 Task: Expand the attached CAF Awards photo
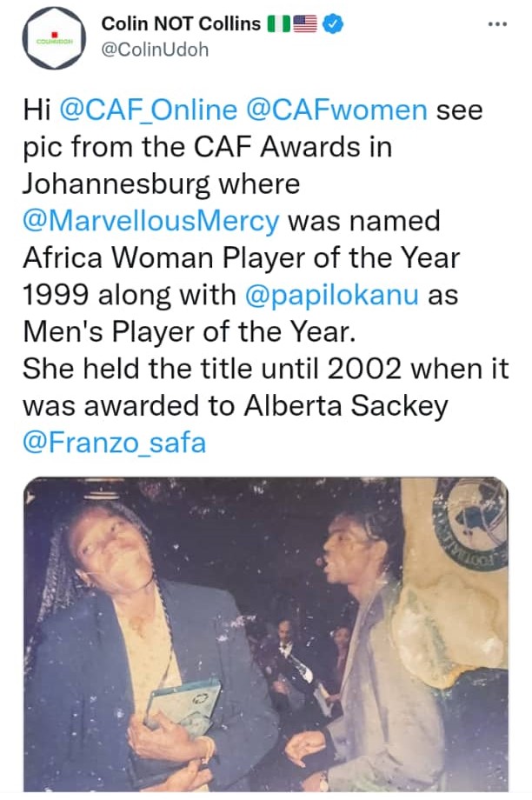pyautogui.click(x=265, y=635)
